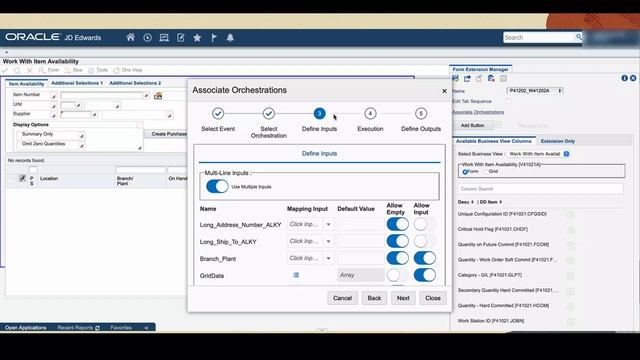The width and height of the screenshot is (640, 360).
Task: Open the Select Business View dropdown
Action: pyautogui.click(x=538, y=154)
